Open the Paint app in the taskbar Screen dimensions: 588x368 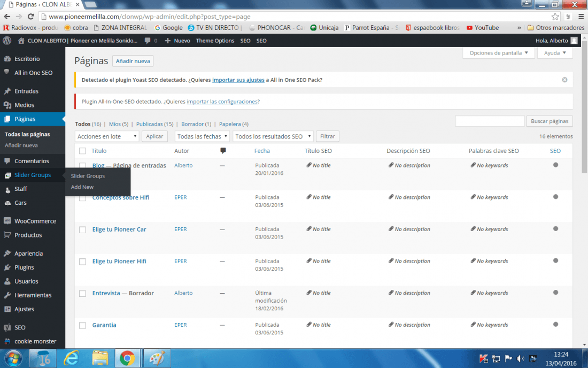coord(157,358)
